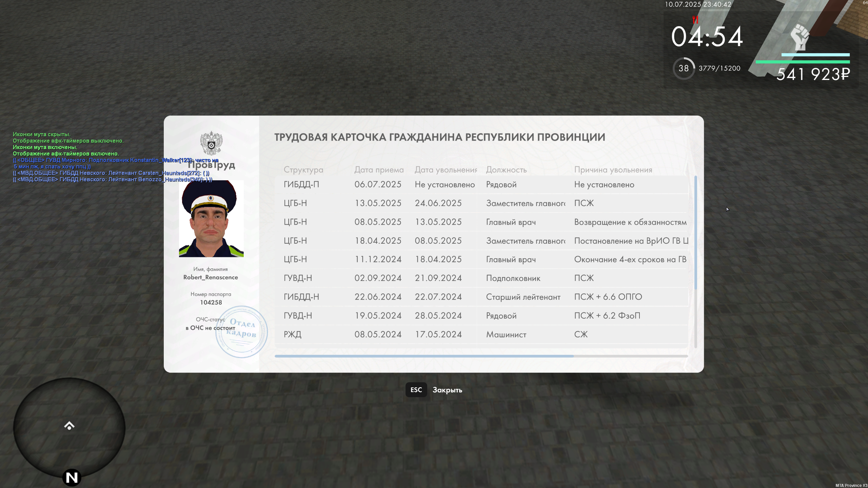Click the player arrow on minimap
Image resolution: width=868 pixels, height=488 pixels.
[x=69, y=426]
